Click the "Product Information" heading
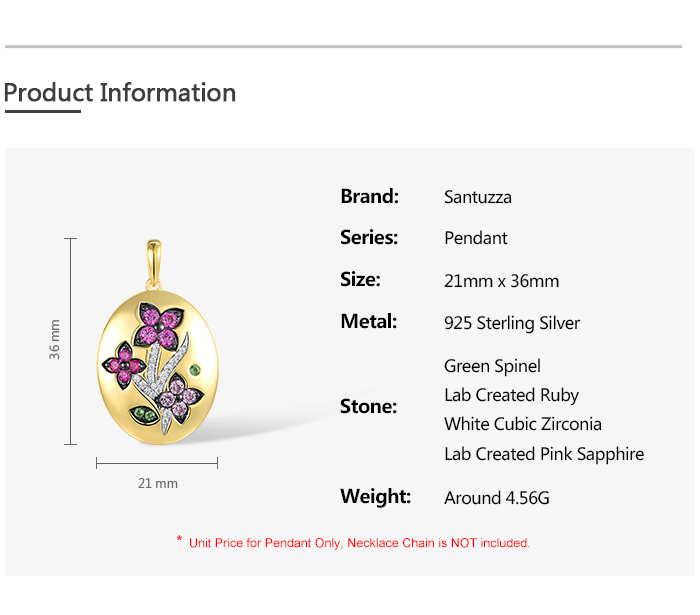 120,93
